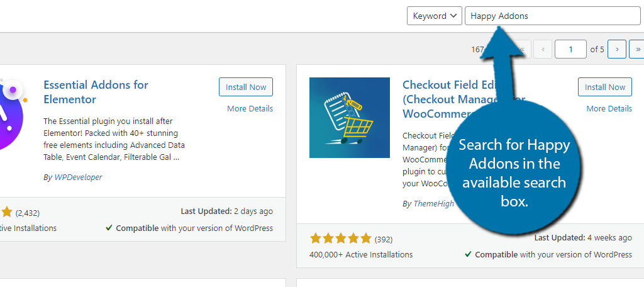Viewport: 644px width, 287px height.
Task: Click the five-star rating for Checkout plugin
Action: 340,239
